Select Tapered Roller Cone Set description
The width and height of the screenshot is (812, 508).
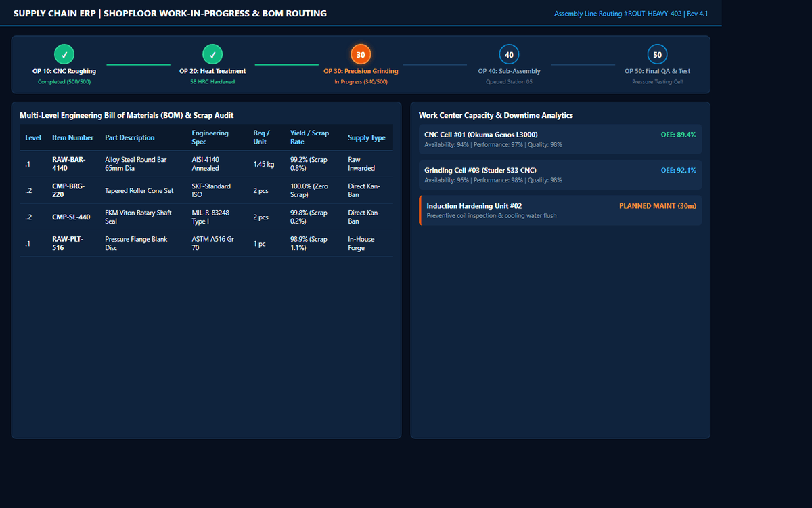139,191
